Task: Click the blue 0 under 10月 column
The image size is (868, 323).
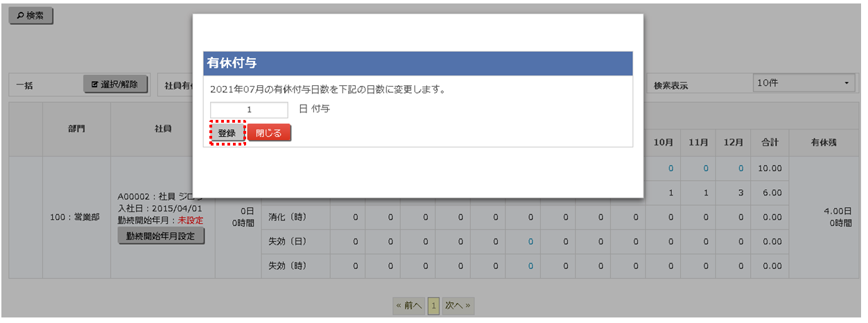Action: (x=670, y=168)
